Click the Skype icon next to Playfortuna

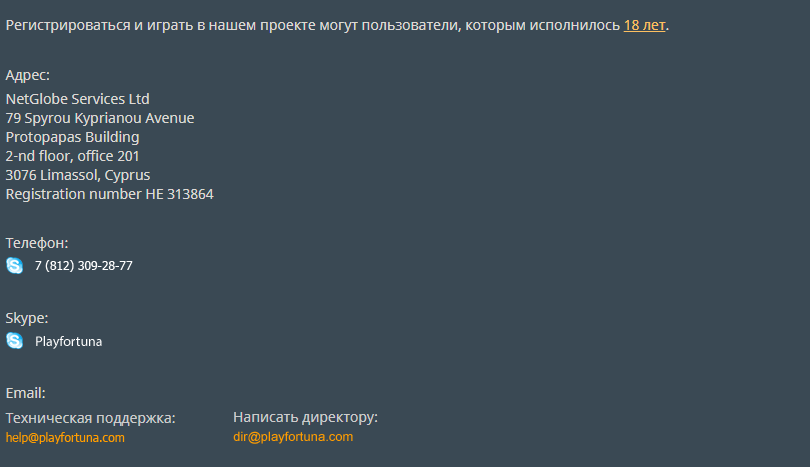[14, 341]
